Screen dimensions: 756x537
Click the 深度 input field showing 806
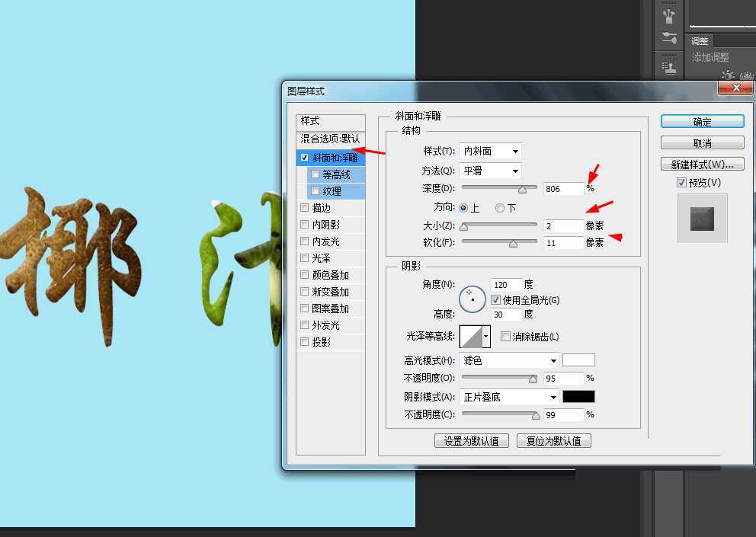(563, 188)
